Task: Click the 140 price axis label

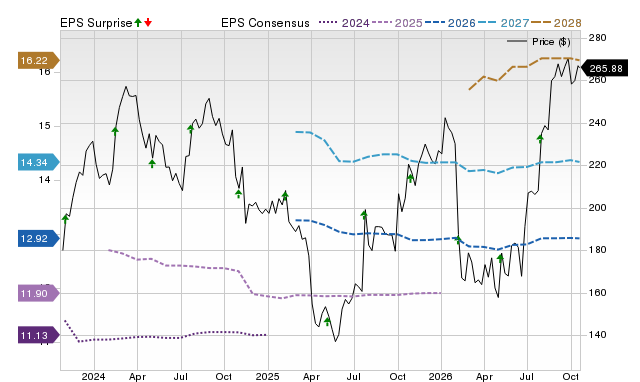Action: (x=597, y=335)
